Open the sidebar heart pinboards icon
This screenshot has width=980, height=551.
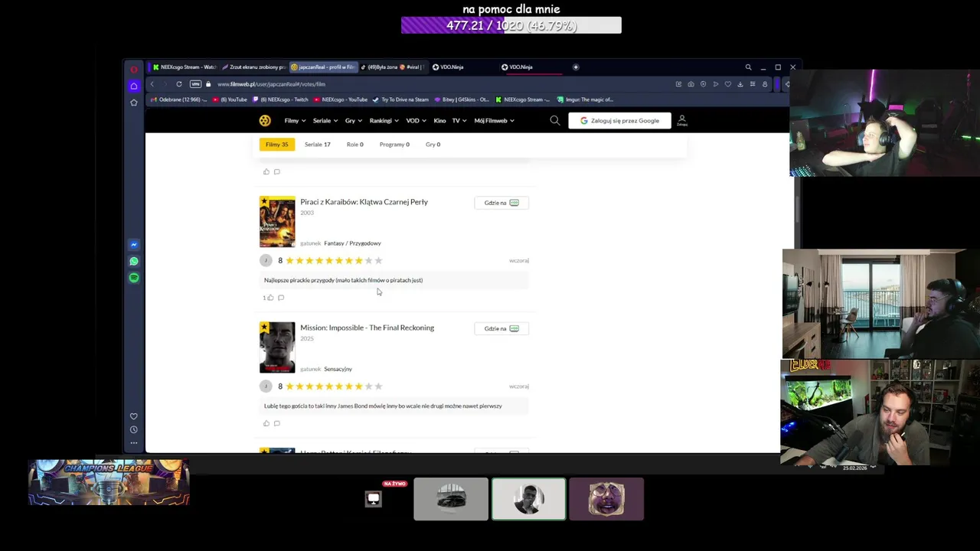[x=134, y=416]
